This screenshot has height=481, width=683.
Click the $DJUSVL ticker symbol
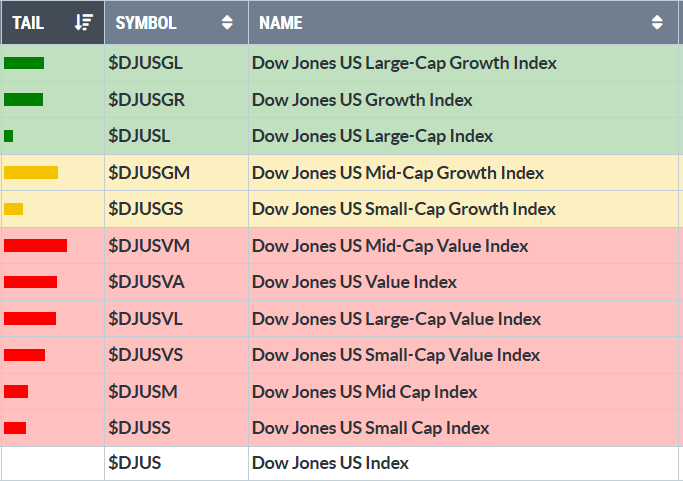pyautogui.click(x=146, y=319)
